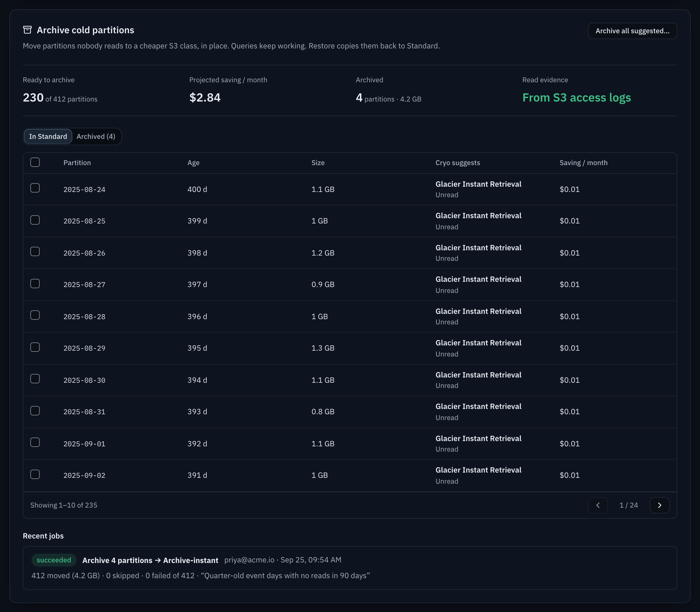Click the 1.2 GB size cell for 2025-08-26

click(323, 253)
